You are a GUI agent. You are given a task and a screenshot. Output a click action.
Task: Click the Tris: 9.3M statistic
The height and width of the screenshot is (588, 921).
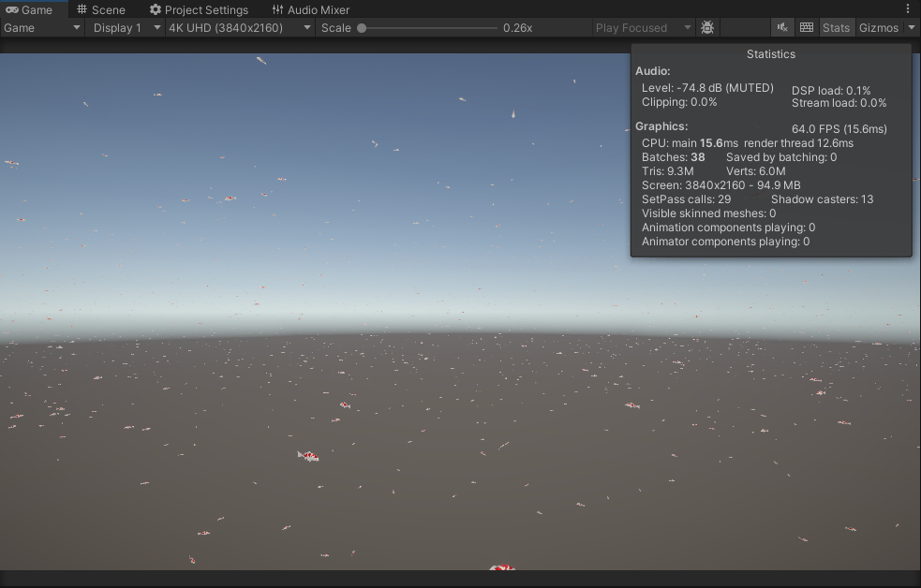(667, 171)
